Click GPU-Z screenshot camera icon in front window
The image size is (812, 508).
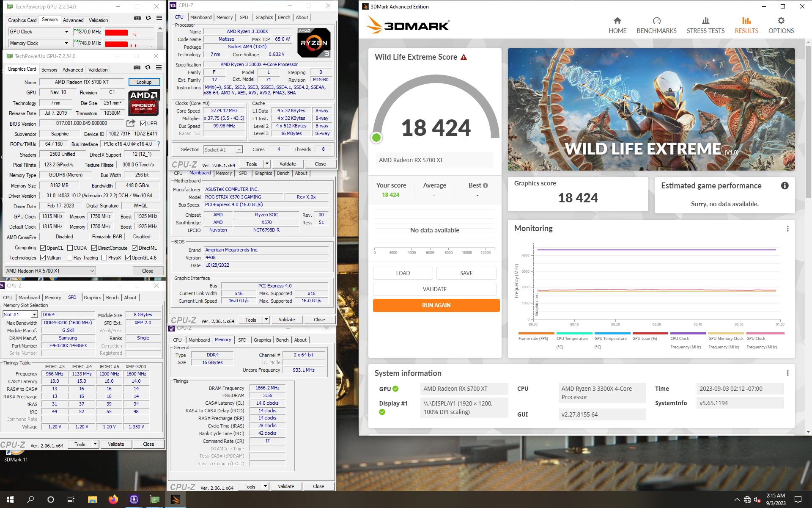(x=137, y=67)
